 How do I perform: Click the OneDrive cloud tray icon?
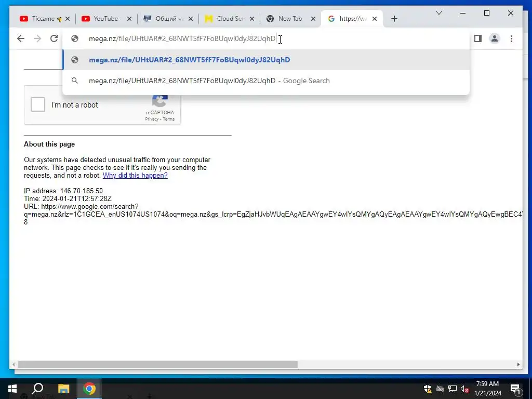coord(440,389)
